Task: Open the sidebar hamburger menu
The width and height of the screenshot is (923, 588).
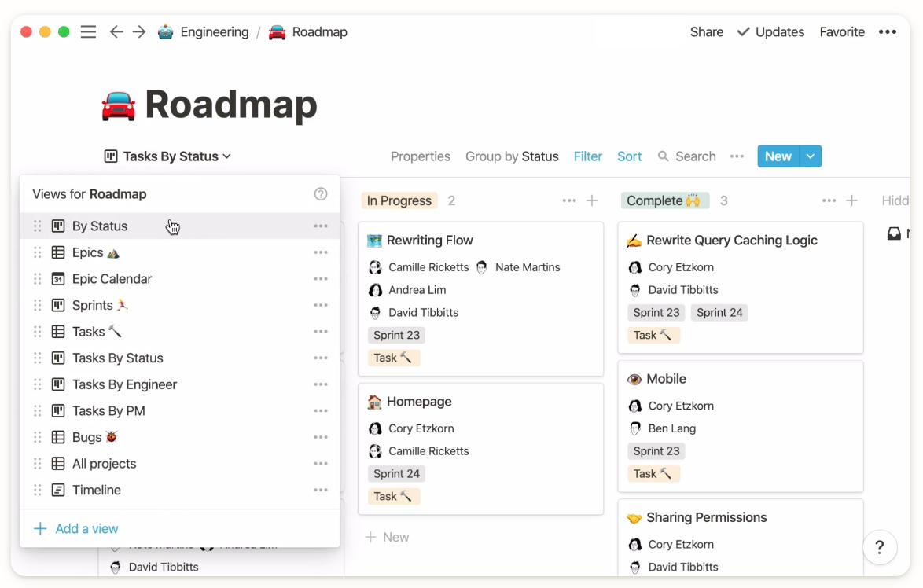Action: point(88,32)
